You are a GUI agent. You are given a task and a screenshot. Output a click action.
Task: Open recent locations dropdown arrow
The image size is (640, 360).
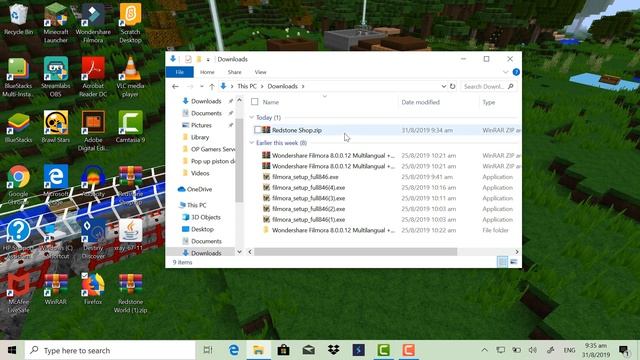[202, 87]
